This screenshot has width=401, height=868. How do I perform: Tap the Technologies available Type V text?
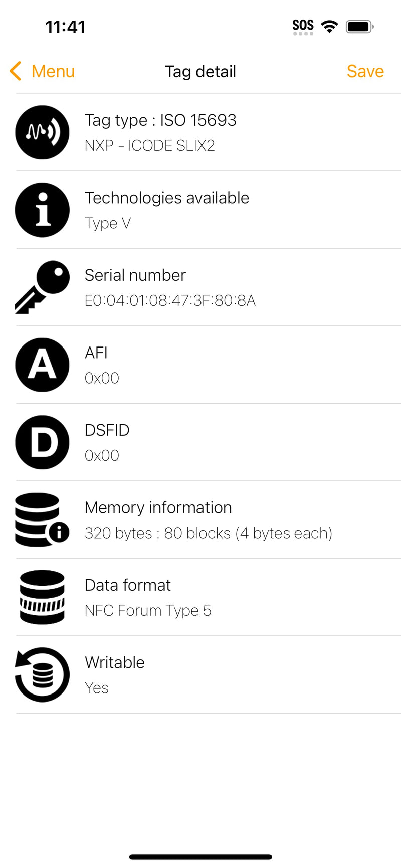(x=108, y=223)
